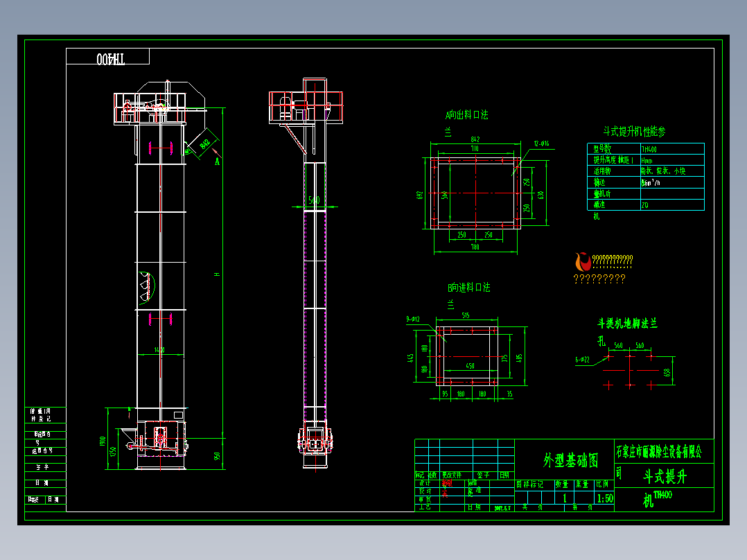Click the 'A向出料口法' view heading

coord(467,115)
